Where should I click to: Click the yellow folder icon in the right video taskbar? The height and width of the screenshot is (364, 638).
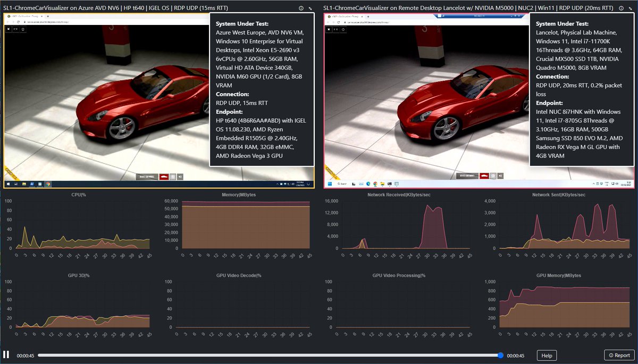point(382,184)
